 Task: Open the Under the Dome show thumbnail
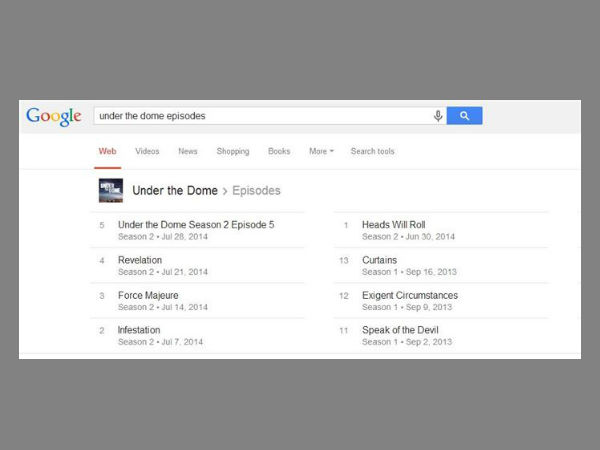110,190
